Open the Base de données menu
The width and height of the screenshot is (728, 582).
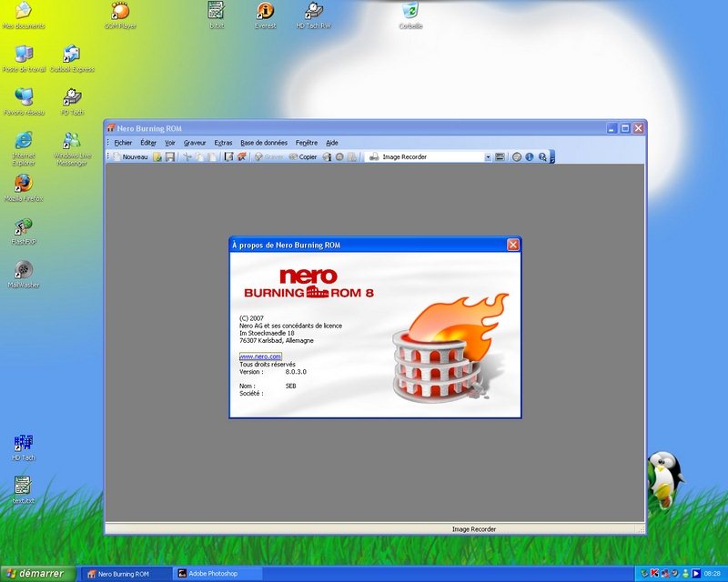(x=264, y=143)
